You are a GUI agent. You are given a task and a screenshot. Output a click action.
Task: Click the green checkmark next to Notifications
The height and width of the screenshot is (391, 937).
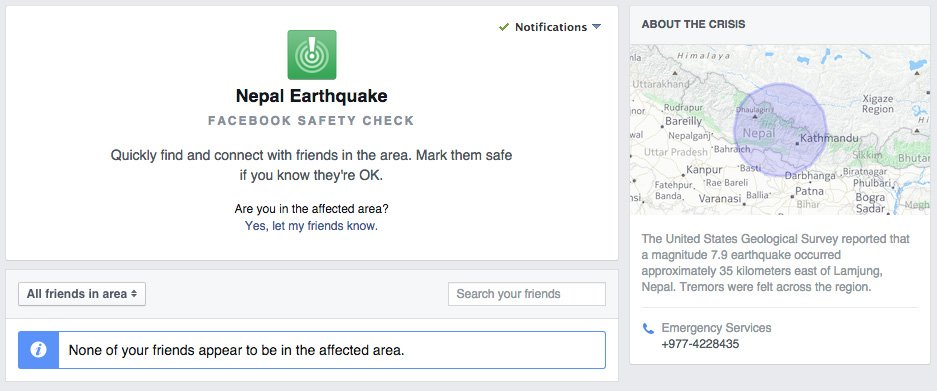(x=504, y=27)
